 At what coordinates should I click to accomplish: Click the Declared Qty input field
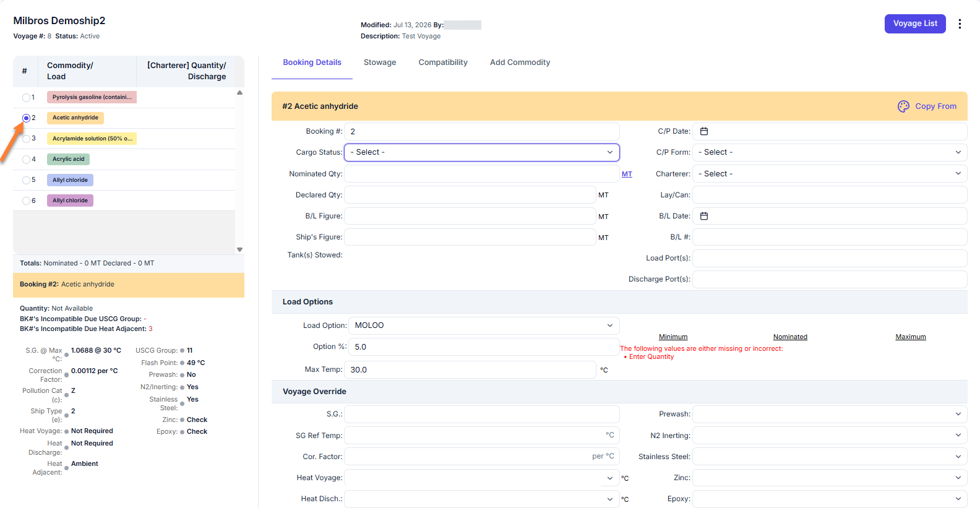470,195
